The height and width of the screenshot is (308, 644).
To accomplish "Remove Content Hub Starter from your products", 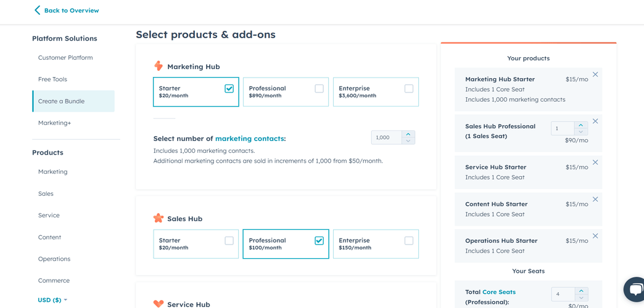I will point(595,199).
